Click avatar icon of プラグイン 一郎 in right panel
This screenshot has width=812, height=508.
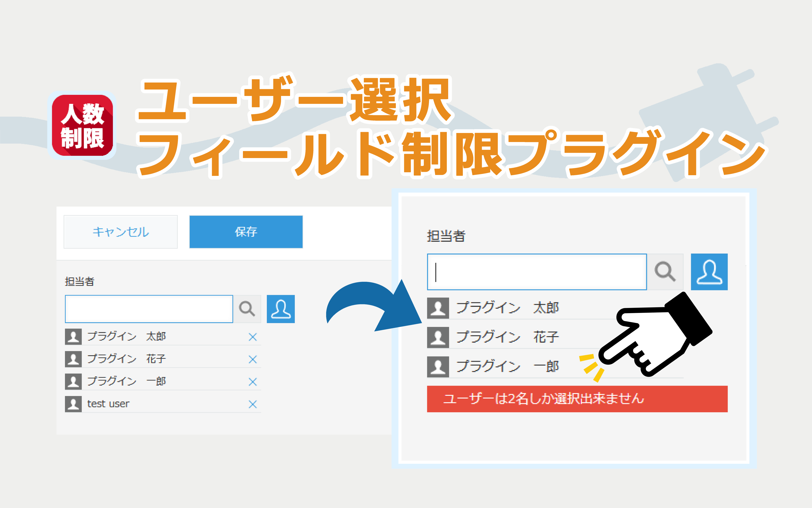point(438,367)
